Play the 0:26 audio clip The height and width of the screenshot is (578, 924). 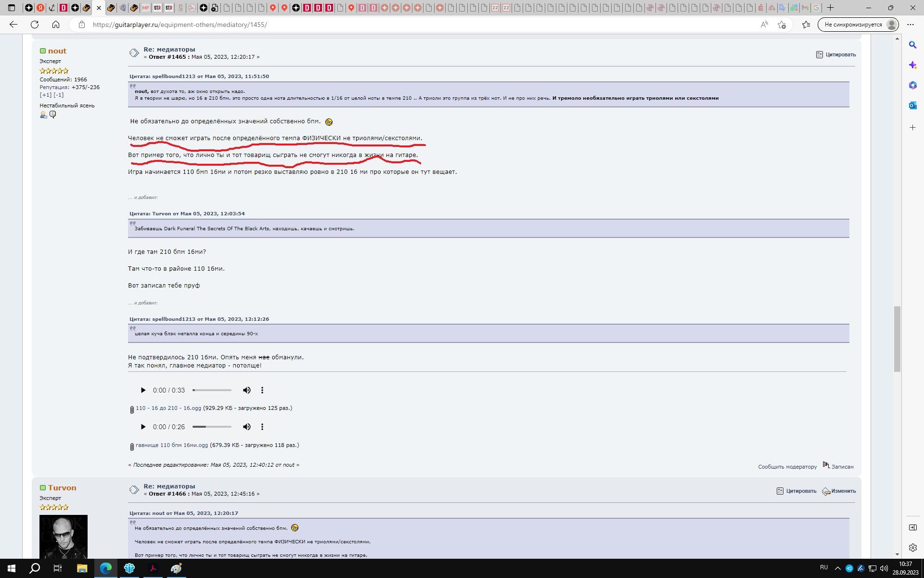click(x=143, y=427)
